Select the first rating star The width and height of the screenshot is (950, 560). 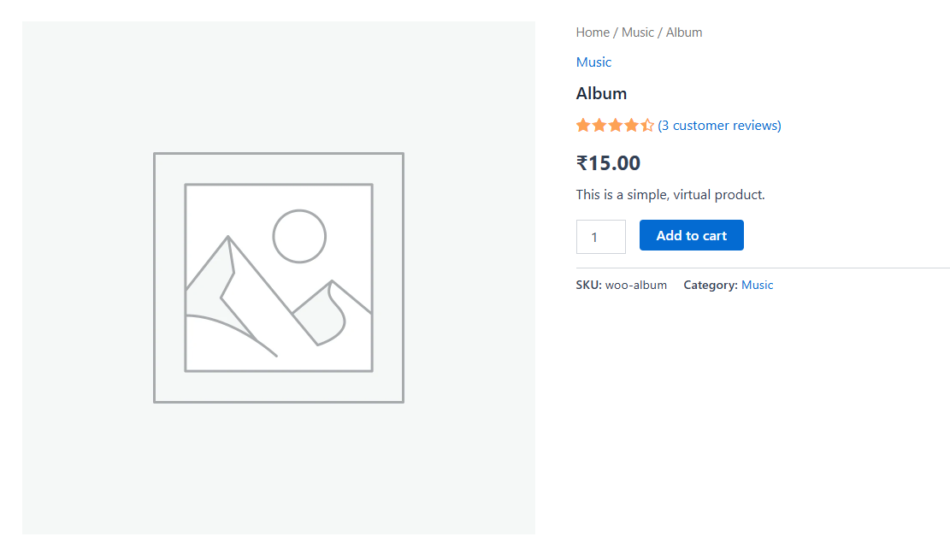coord(582,125)
